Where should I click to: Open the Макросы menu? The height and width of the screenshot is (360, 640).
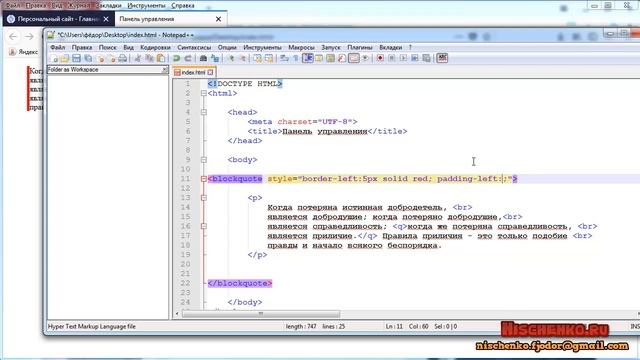[301, 47]
